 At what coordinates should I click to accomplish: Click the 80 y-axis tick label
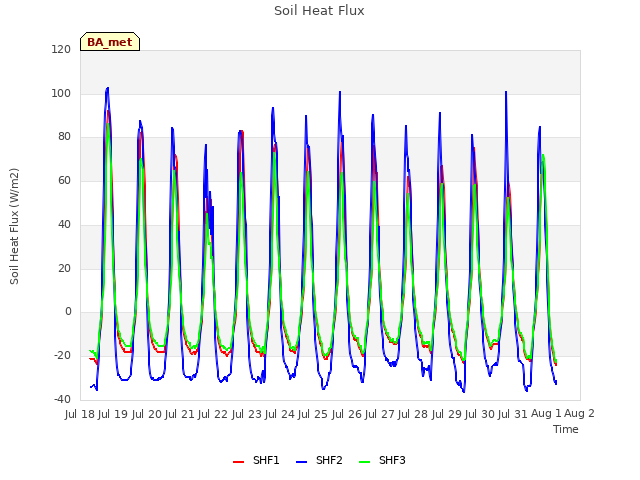tap(64, 137)
